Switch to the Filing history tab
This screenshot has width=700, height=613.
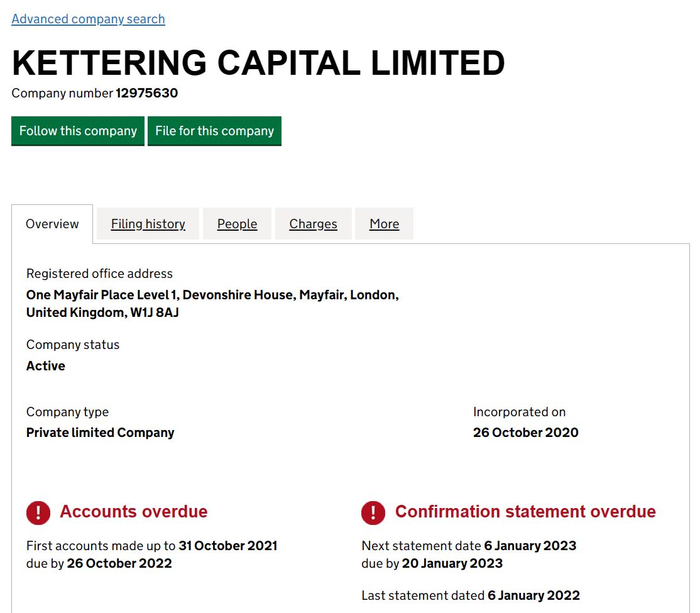148,224
